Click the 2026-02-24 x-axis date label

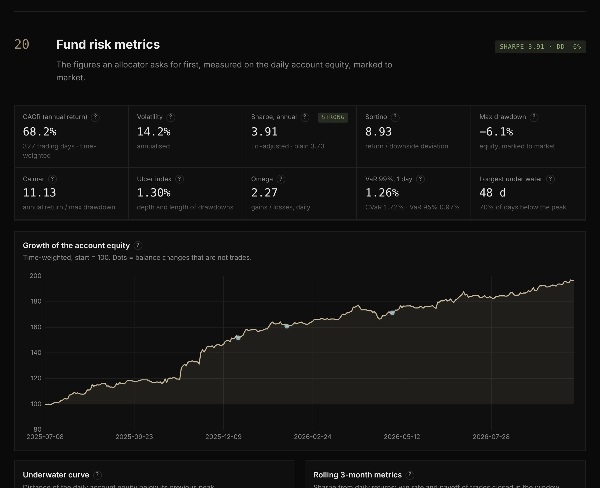(x=313, y=437)
